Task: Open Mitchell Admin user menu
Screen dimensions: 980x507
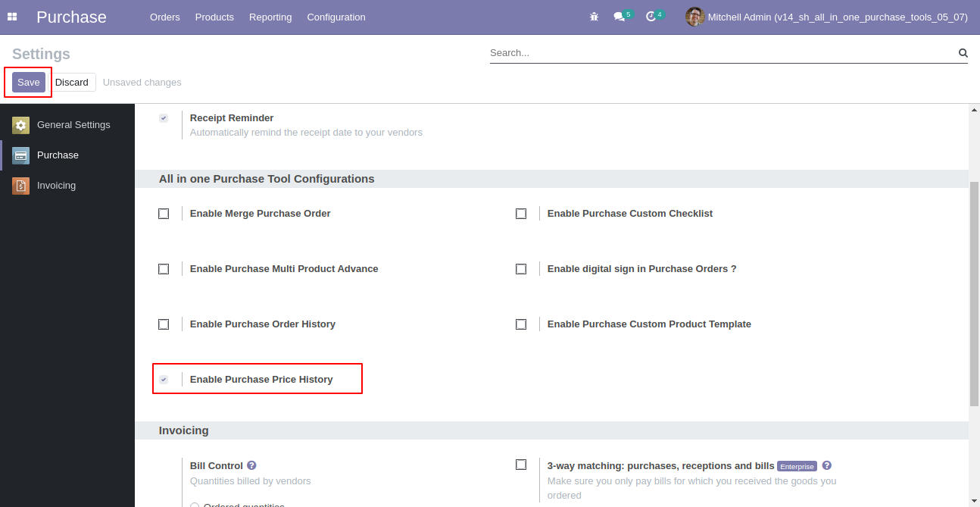Action: click(x=826, y=17)
